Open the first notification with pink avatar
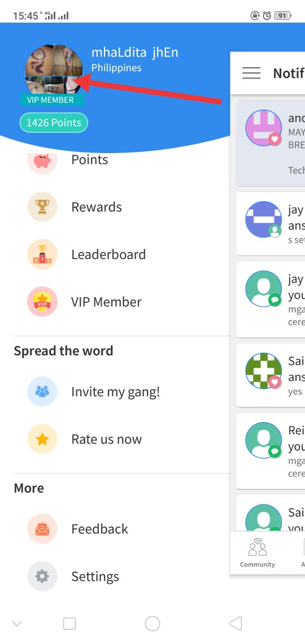 [x=271, y=143]
